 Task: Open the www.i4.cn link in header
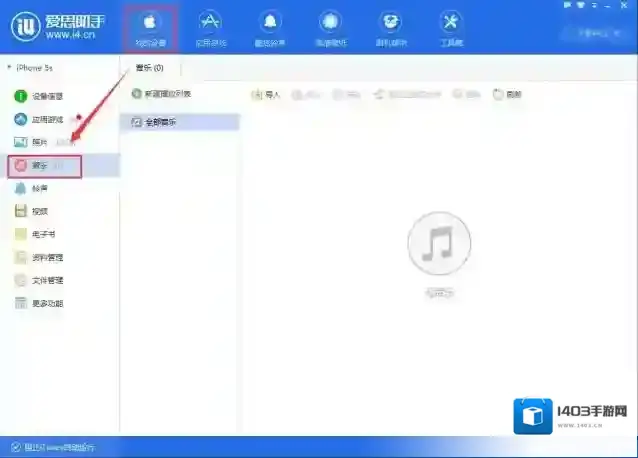[70, 35]
